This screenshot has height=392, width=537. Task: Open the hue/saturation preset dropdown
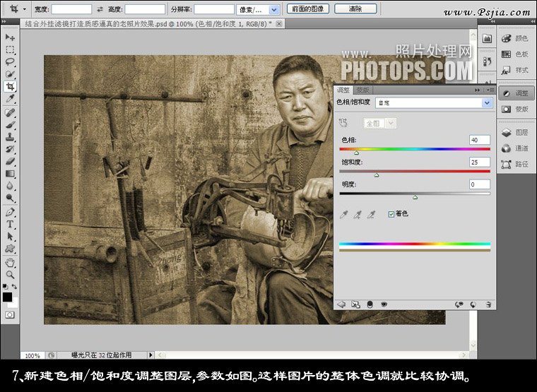pyautogui.click(x=486, y=102)
